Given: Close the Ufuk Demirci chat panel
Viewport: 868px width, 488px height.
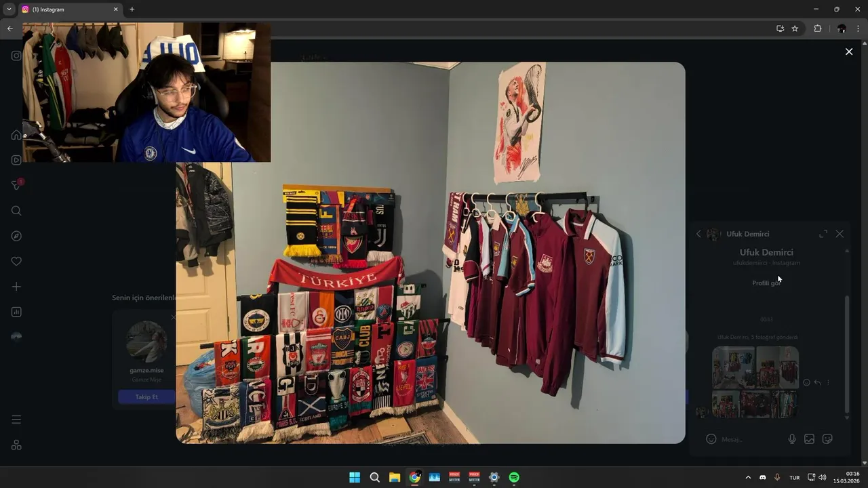Looking at the screenshot, I should [840, 234].
